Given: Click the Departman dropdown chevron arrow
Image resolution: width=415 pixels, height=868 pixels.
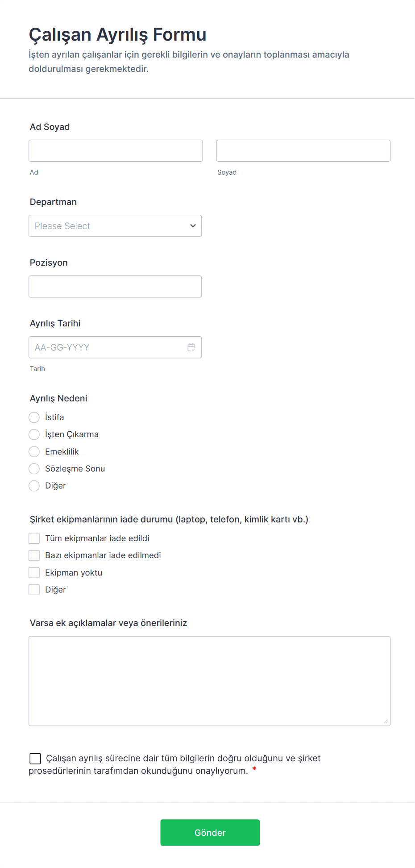Looking at the screenshot, I should point(193,226).
